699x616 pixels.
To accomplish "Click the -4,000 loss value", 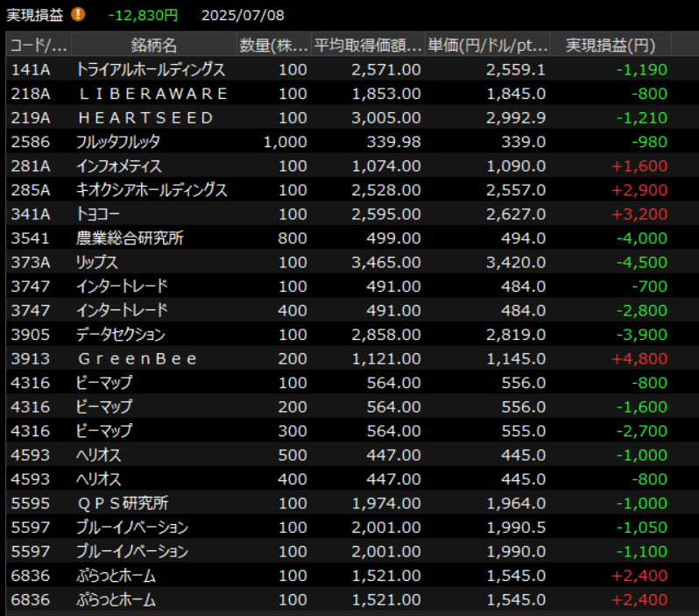I will pos(642,237).
